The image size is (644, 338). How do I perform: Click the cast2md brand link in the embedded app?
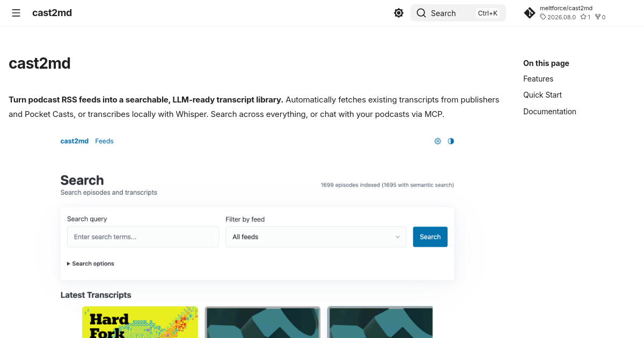click(x=74, y=141)
